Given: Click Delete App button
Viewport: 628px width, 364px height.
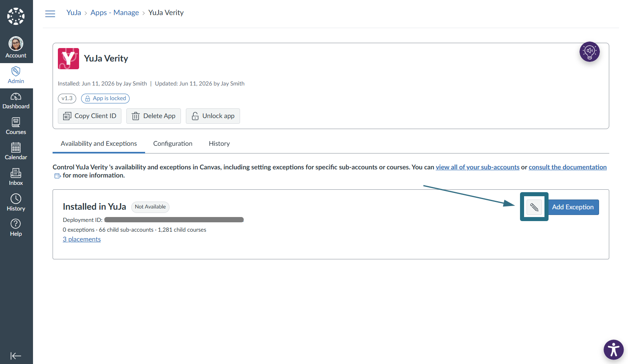Looking at the screenshot, I should pos(154,116).
